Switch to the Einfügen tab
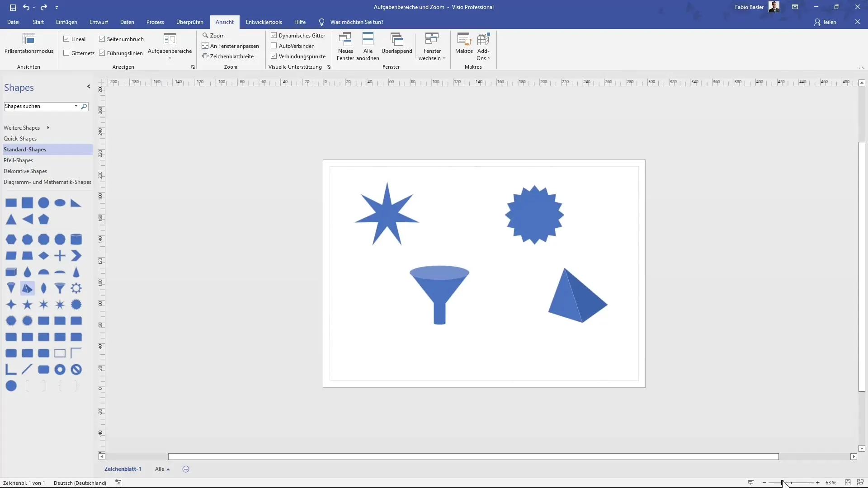 [66, 22]
